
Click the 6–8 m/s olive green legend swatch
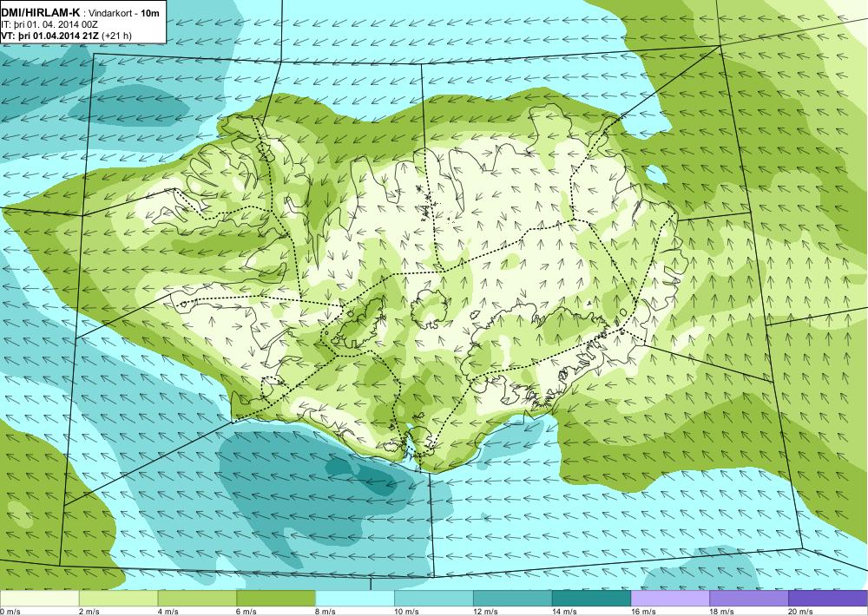[x=276, y=598]
